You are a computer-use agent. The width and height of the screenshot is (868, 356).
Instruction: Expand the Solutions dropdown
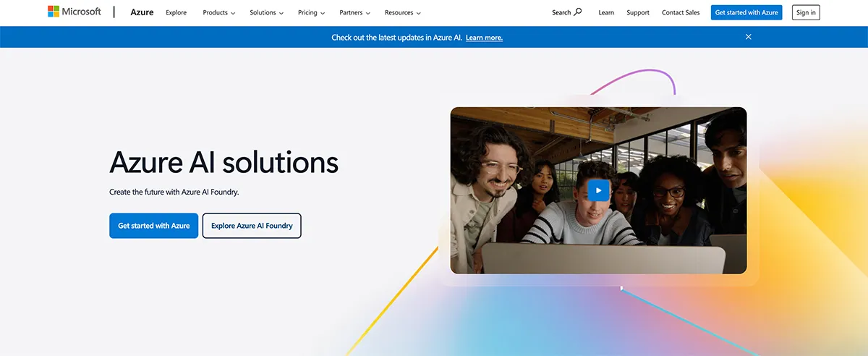[267, 12]
